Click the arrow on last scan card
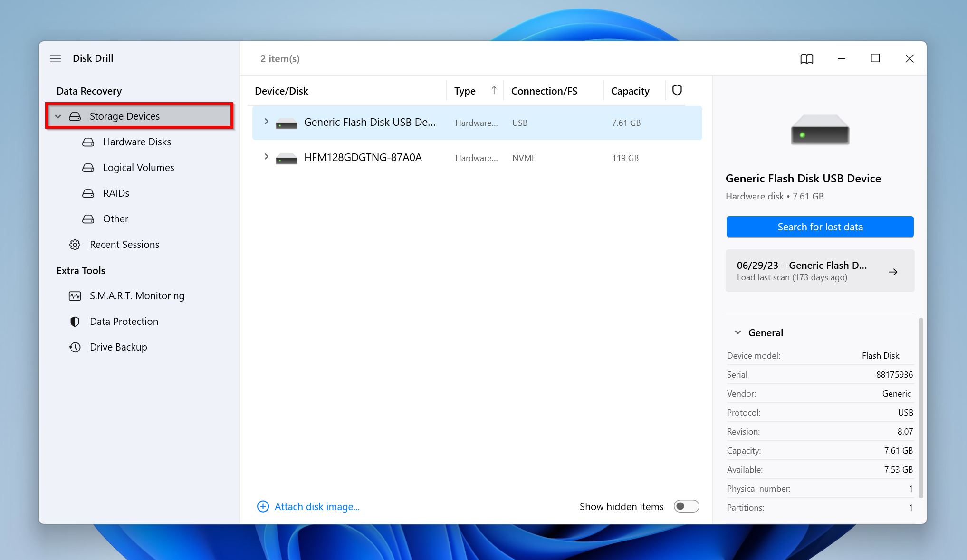The image size is (967, 560). click(x=893, y=272)
